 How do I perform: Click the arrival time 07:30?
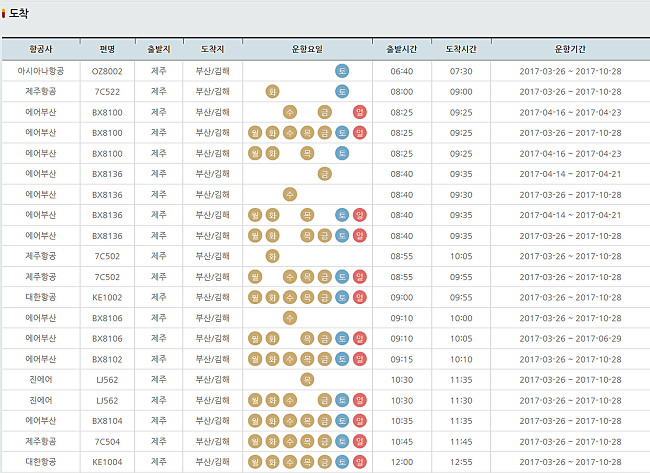(461, 71)
